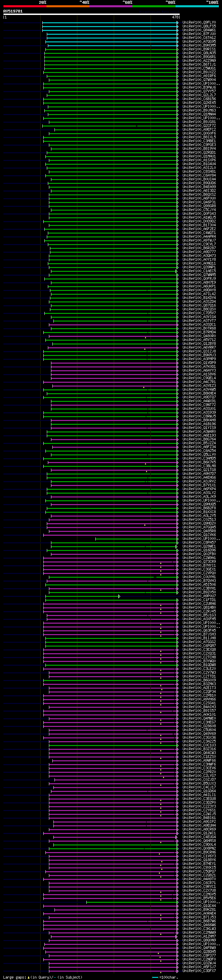The image size is (222, 980).
Task: Select label UniRef100_C2TCH8
Action: click(x=199, y=657)
